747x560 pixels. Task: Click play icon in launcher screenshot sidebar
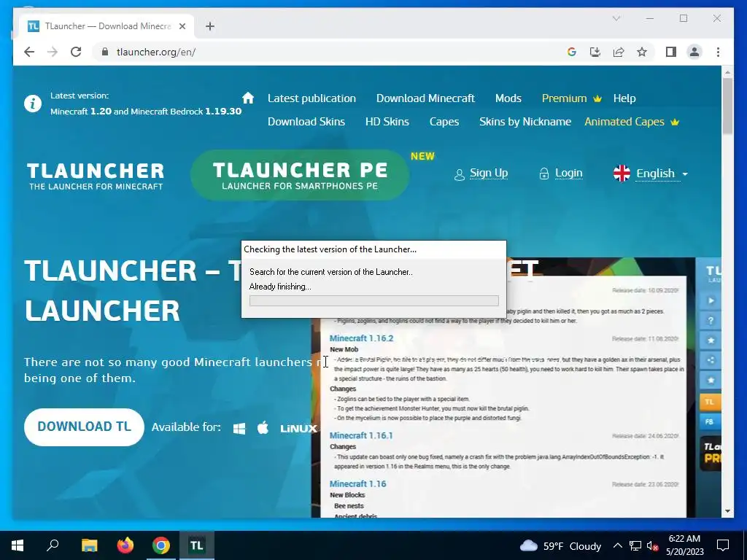tap(711, 300)
